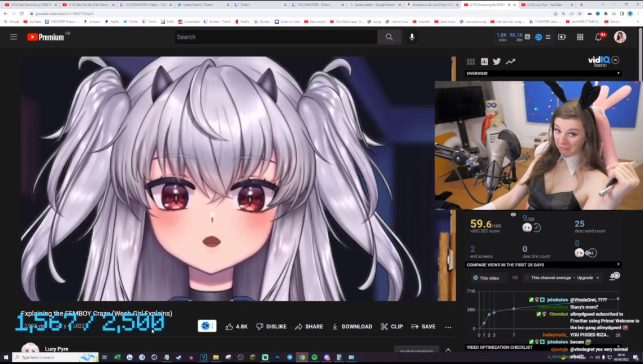Click the CLIP button
The image size is (643, 364).
click(x=392, y=326)
